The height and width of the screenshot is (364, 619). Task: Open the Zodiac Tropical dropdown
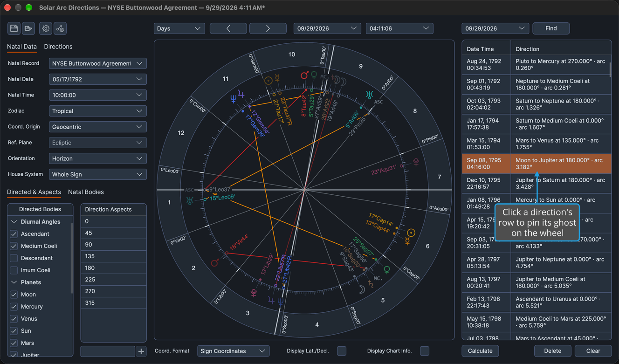[x=98, y=111]
